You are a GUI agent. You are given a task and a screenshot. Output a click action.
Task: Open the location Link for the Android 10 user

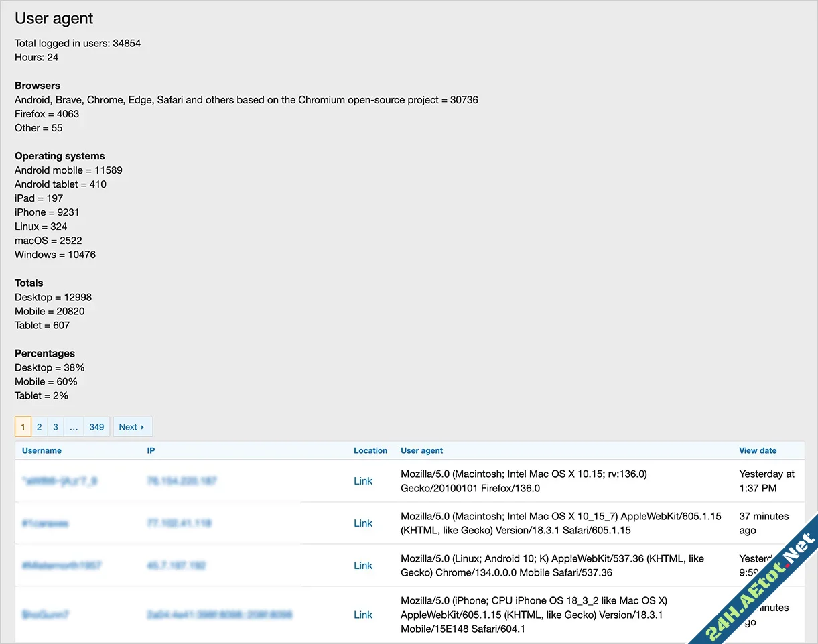pyautogui.click(x=363, y=565)
